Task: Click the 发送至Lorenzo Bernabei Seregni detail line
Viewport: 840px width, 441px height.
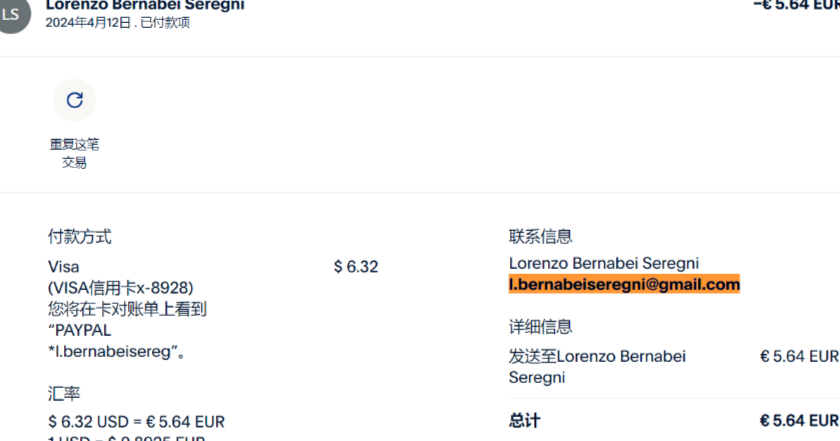Action: 597,366
